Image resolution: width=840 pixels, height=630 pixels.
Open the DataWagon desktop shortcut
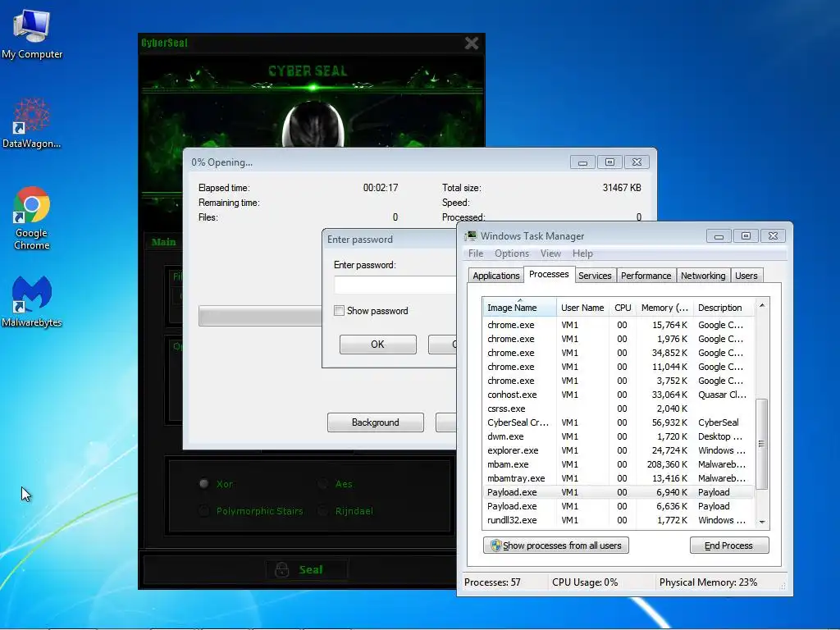[32, 123]
